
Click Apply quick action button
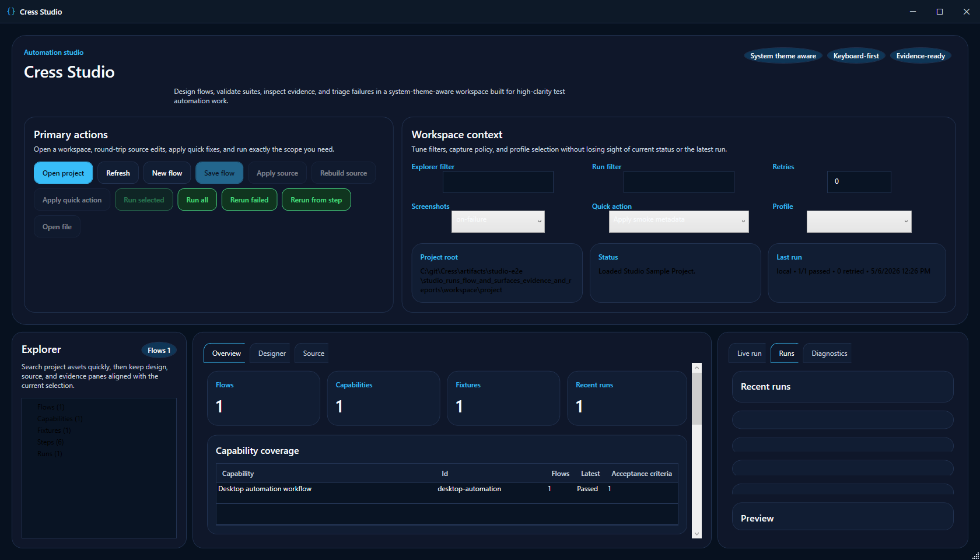tap(72, 200)
